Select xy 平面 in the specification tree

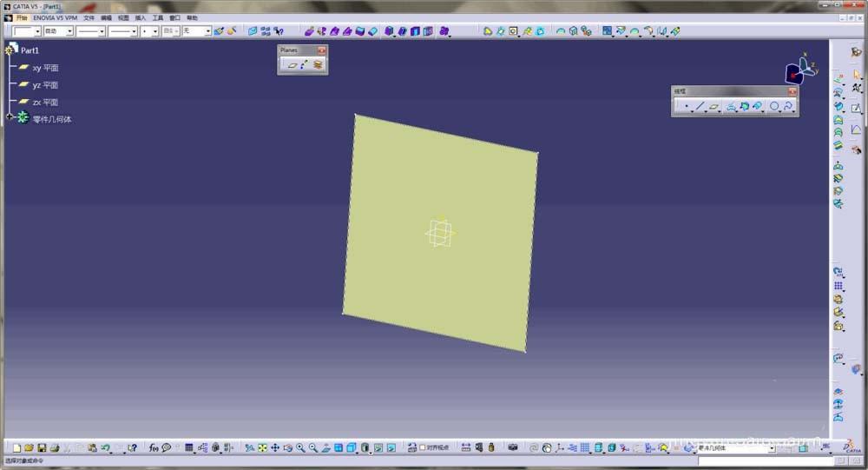click(x=45, y=68)
